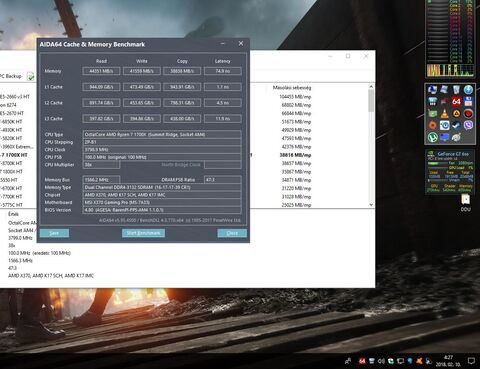Click the blue circle icon atop the dock

tap(468, 89)
